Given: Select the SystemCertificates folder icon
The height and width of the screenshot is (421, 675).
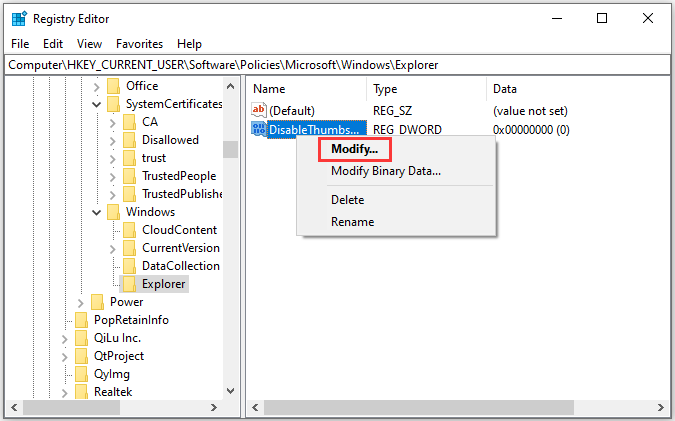Looking at the screenshot, I should [114, 104].
